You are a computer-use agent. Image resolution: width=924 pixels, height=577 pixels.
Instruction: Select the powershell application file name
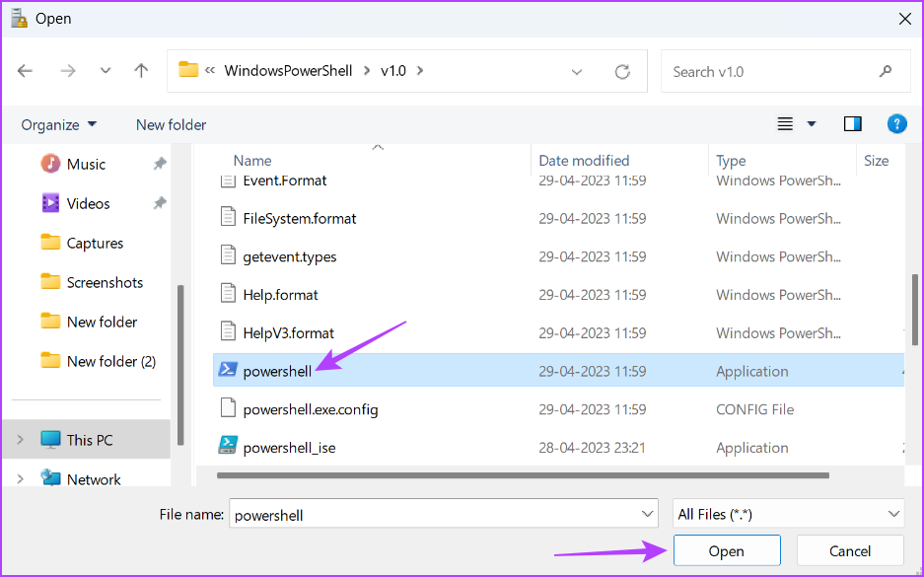point(277,372)
